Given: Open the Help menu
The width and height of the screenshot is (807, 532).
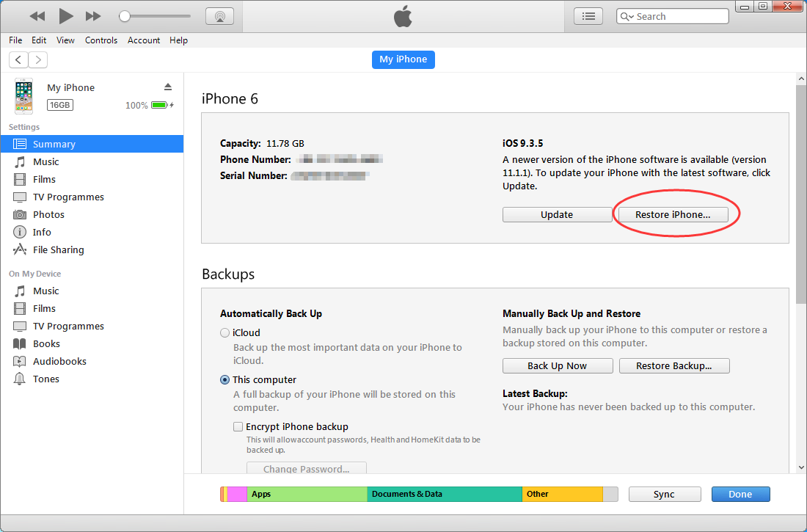Looking at the screenshot, I should pyautogui.click(x=178, y=40).
